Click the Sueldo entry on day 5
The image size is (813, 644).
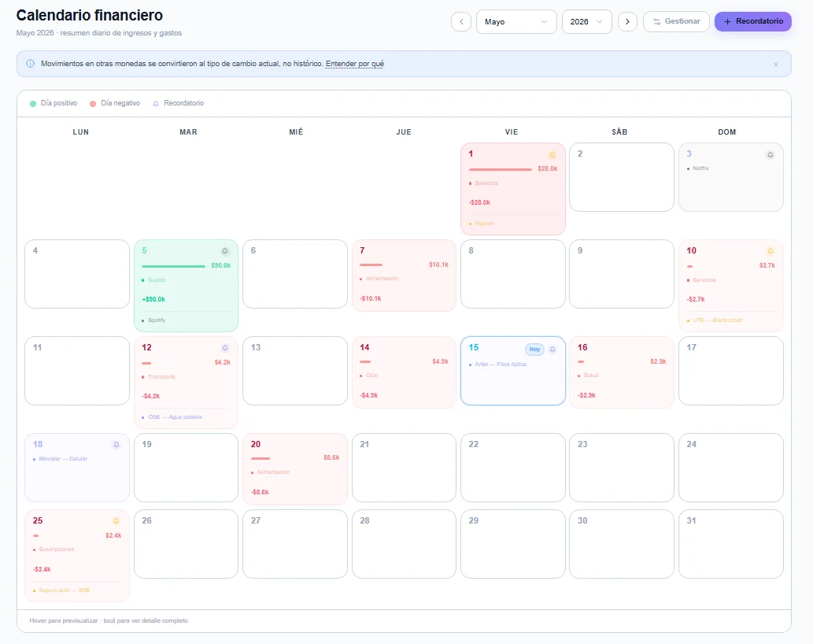[157, 280]
